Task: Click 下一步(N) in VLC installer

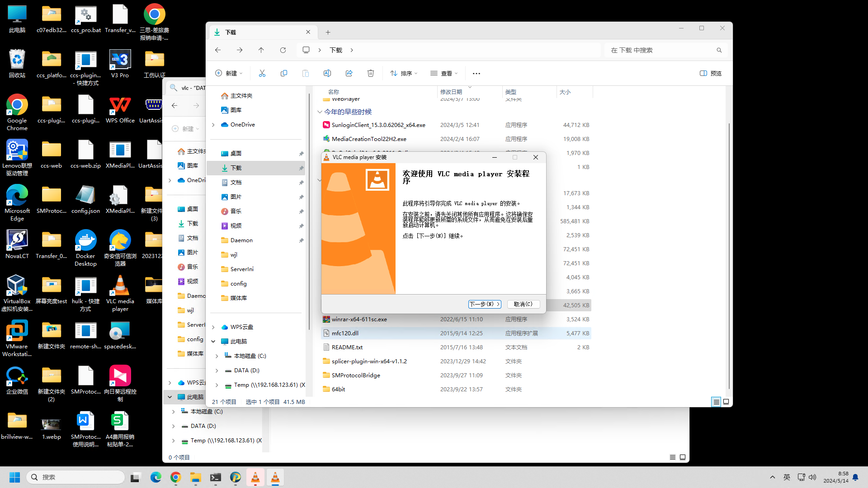Action: tap(485, 304)
